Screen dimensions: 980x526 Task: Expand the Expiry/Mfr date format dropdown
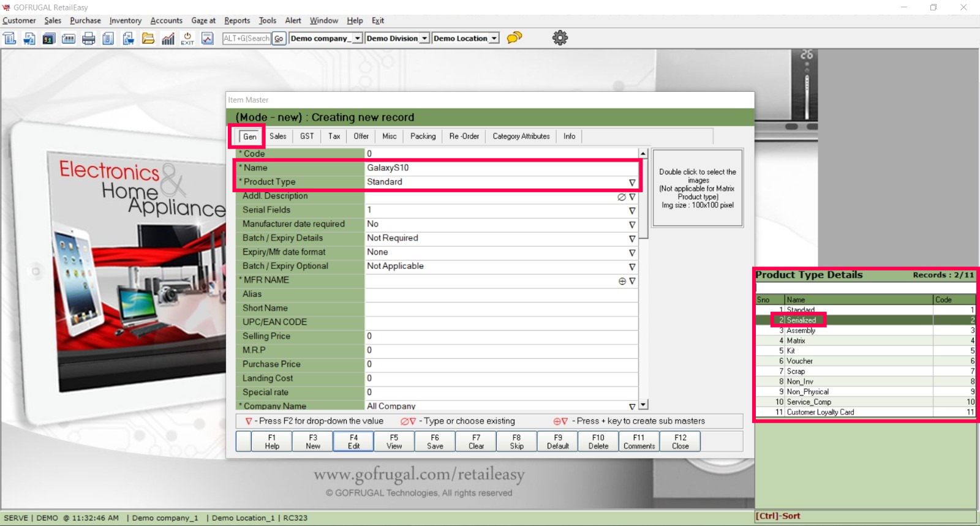click(x=632, y=253)
